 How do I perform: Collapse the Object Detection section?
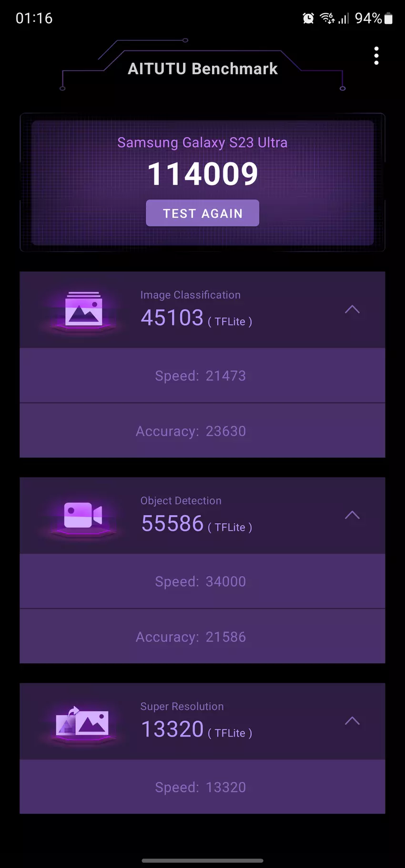click(352, 515)
